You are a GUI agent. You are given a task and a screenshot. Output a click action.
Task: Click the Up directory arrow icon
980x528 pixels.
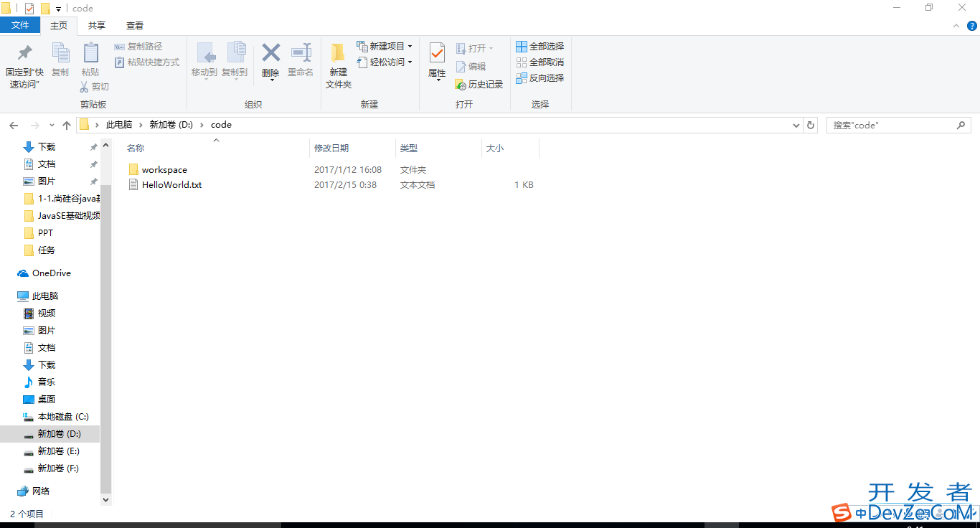[x=67, y=125]
